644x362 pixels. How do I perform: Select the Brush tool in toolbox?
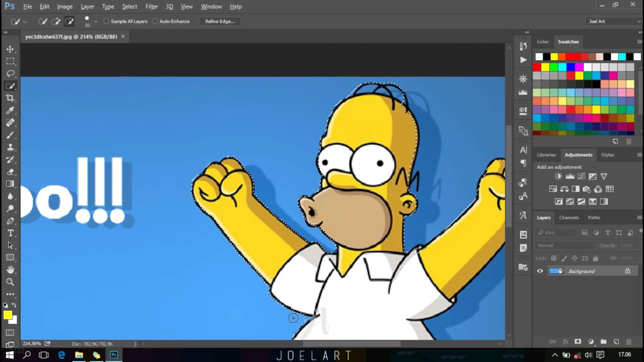point(10,135)
